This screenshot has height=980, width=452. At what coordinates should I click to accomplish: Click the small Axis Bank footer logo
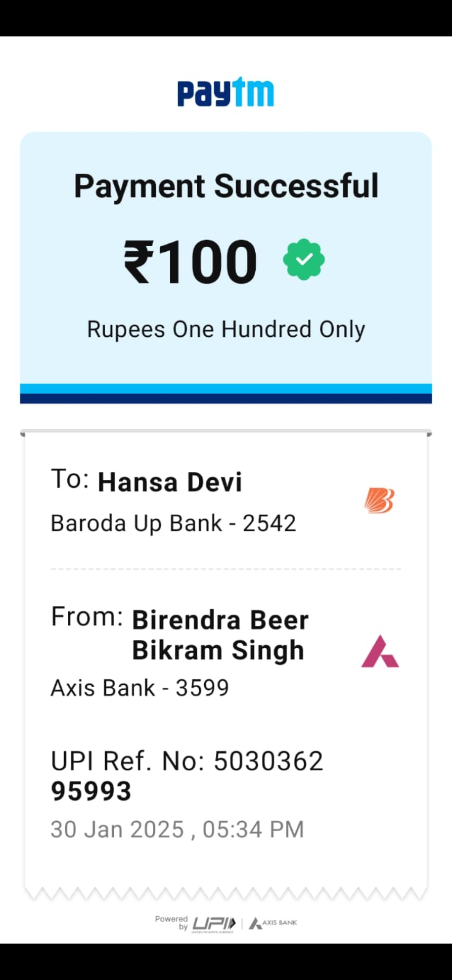273,923
